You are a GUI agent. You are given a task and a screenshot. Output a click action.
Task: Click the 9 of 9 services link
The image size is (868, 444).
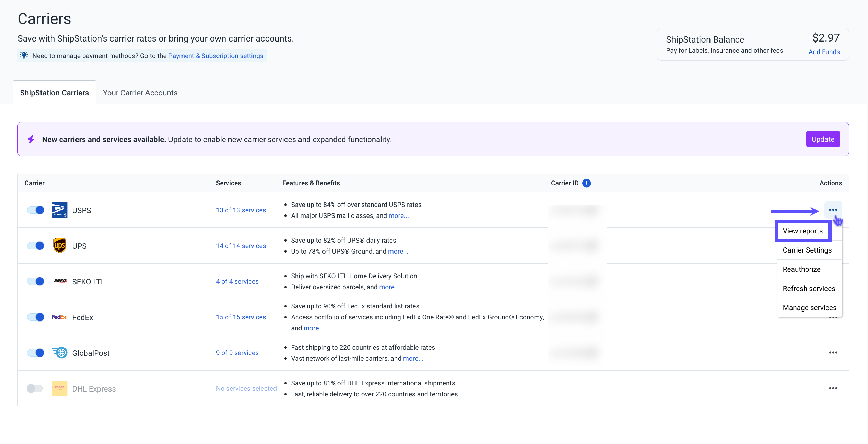pyautogui.click(x=237, y=353)
